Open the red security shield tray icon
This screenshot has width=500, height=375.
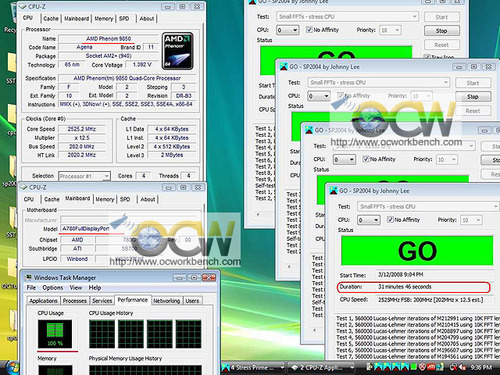[422, 367]
